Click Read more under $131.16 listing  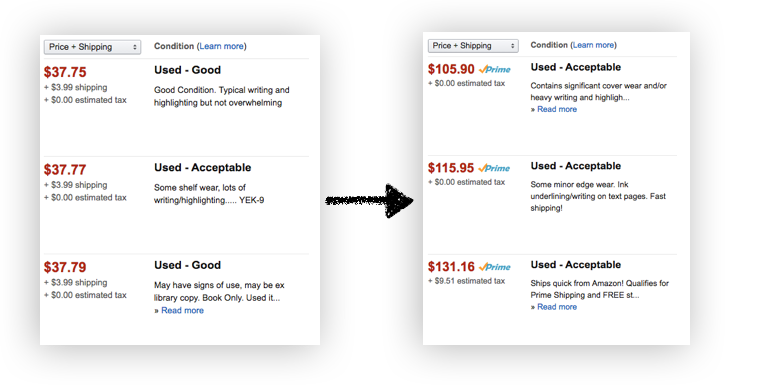557,307
